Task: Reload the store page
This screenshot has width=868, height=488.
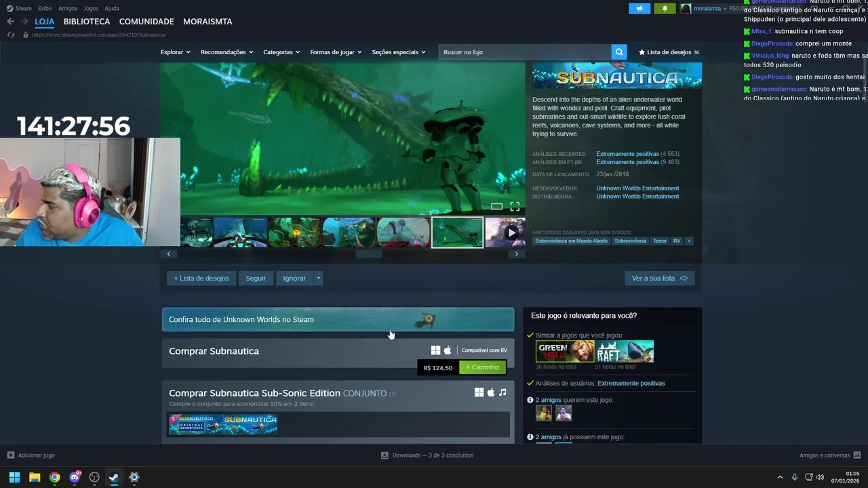Action: click(10, 35)
